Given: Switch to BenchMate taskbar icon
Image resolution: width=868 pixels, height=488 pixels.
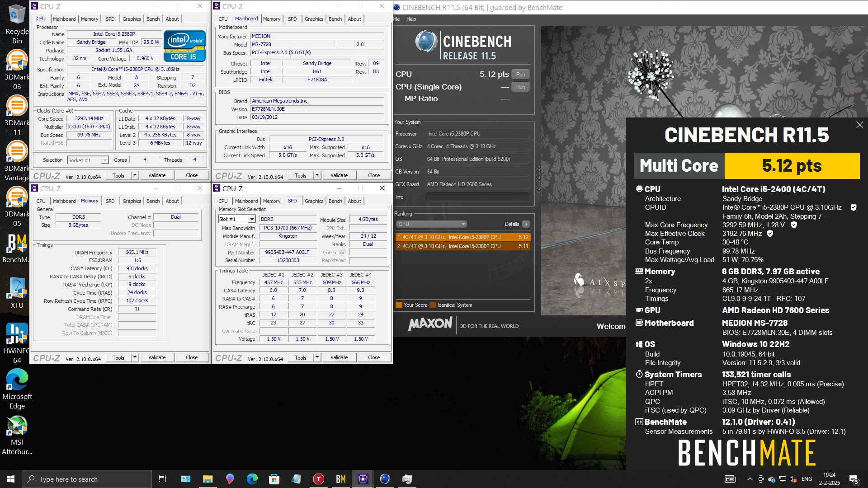Looking at the screenshot, I should coord(340,479).
